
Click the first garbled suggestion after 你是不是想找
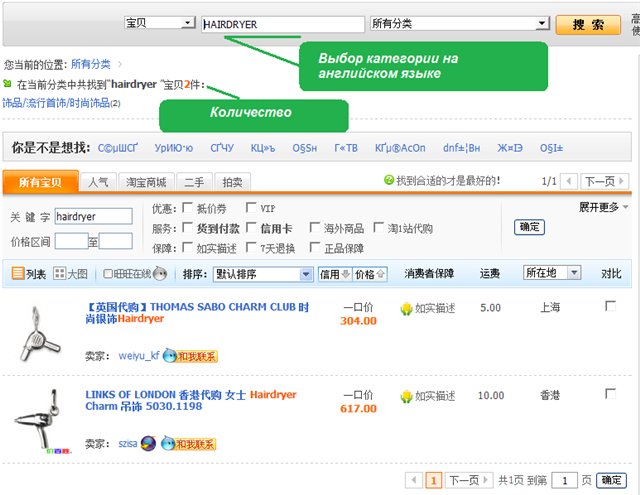tap(118, 148)
